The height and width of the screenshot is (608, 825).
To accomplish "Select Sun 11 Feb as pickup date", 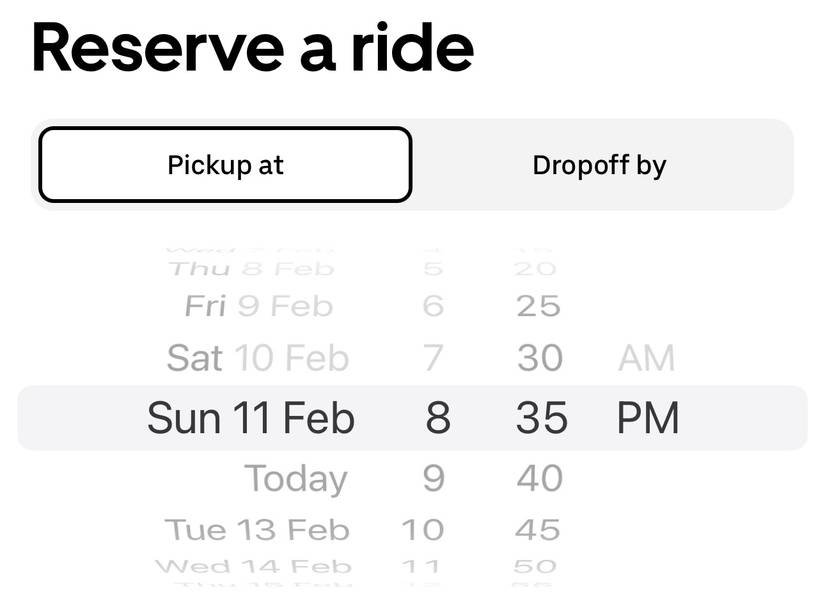I will (x=250, y=417).
